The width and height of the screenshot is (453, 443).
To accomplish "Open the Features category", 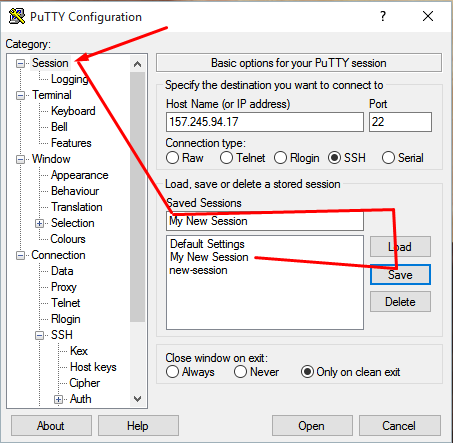I will (x=71, y=143).
